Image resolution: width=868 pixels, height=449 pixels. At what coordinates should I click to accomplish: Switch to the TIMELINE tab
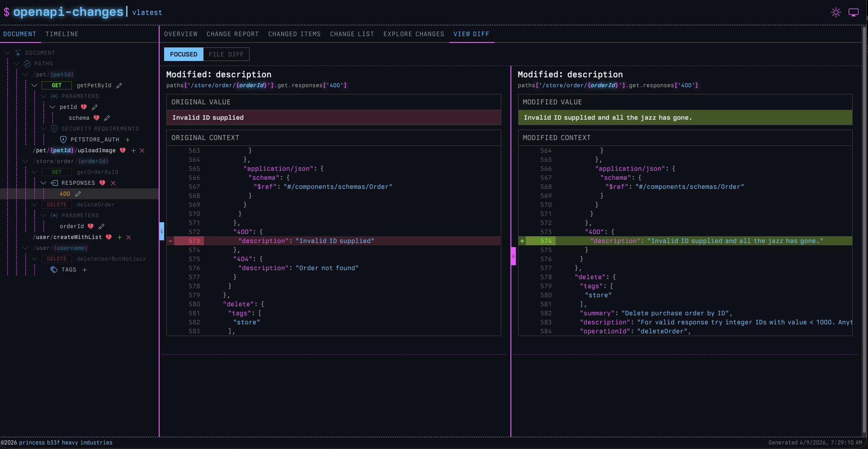(x=62, y=34)
